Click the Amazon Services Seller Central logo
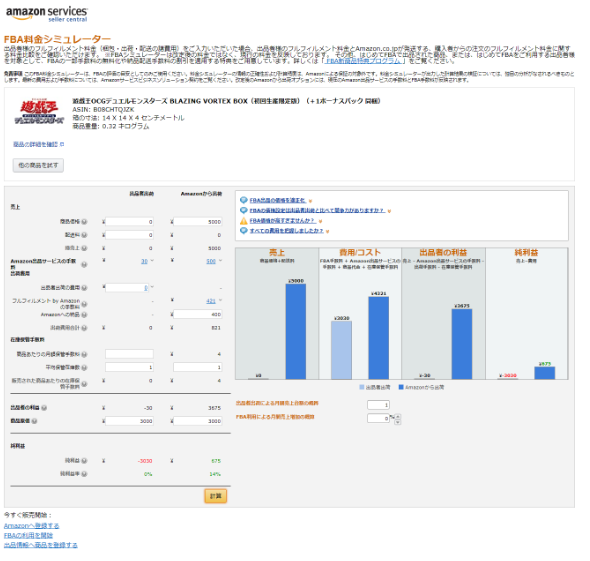Image resolution: width=590 pixels, height=561 pixels. click(x=47, y=14)
